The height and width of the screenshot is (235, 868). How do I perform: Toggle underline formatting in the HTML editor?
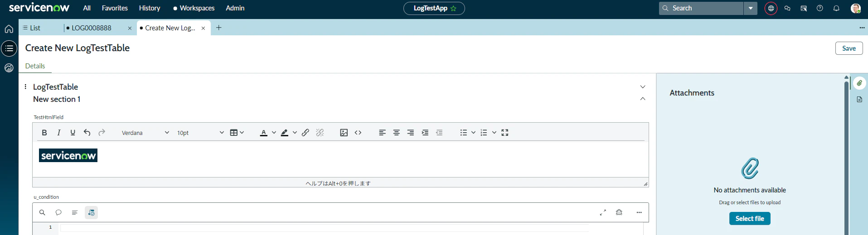[73, 133]
